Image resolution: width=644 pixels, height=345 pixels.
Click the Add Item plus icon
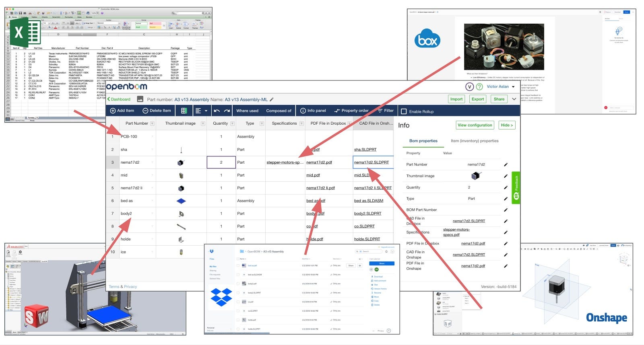pyautogui.click(x=113, y=111)
